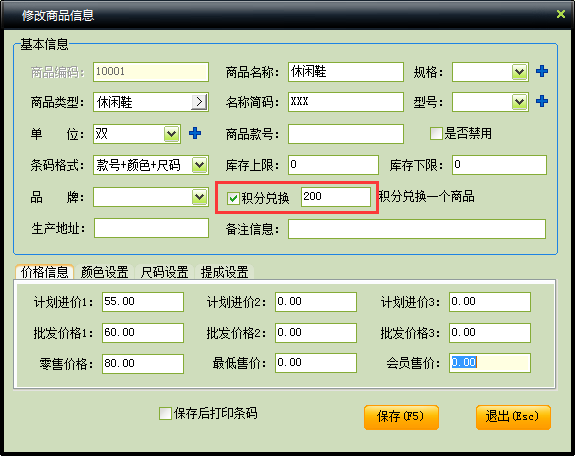Uncheck the 积分兑换 checkbox
575x456 pixels.
[x=233, y=198]
